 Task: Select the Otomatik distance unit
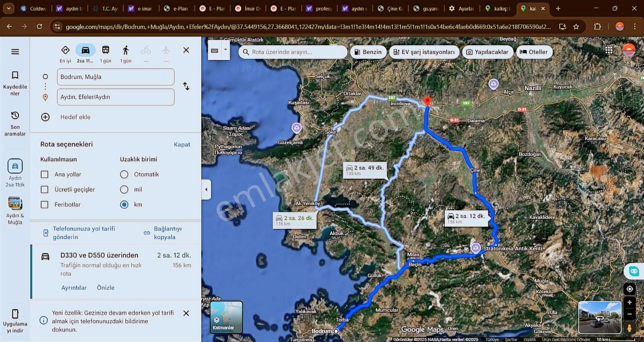tap(124, 174)
